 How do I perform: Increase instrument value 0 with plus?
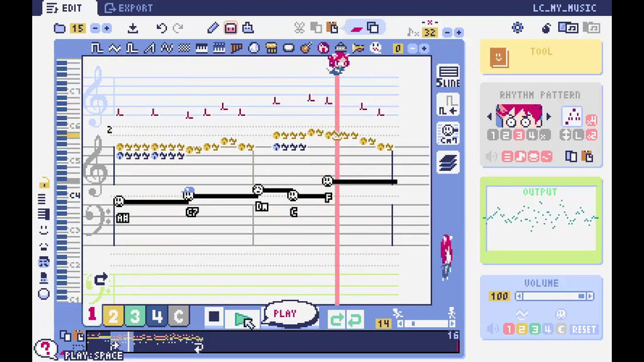pyautogui.click(x=424, y=48)
